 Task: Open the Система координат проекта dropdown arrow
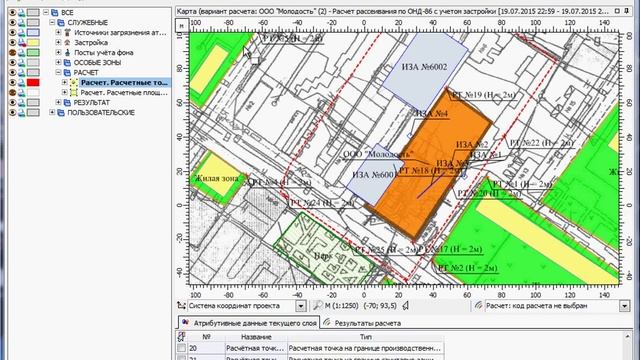[x=301, y=306]
